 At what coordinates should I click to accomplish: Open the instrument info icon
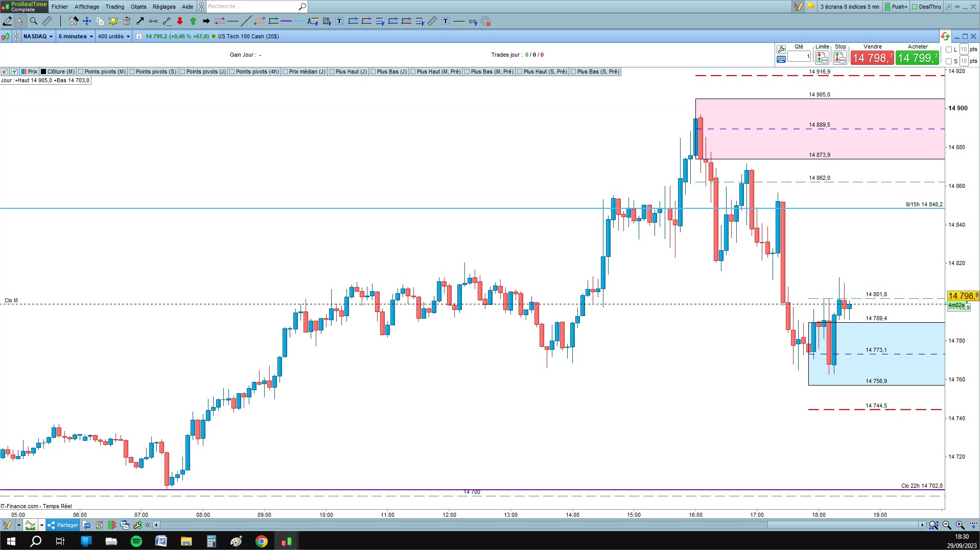pos(139,36)
